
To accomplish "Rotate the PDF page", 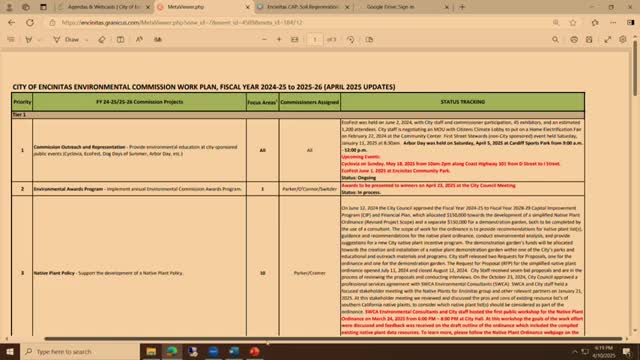I will tap(350, 40).
